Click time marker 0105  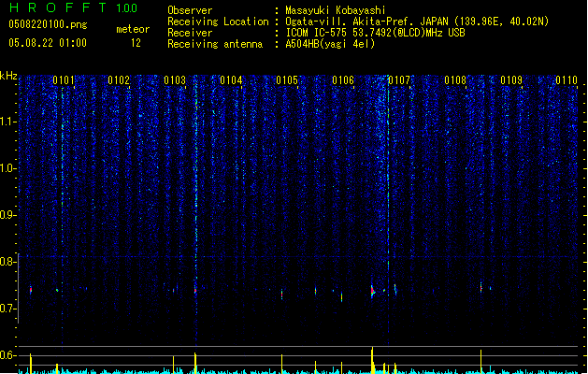tap(287, 80)
